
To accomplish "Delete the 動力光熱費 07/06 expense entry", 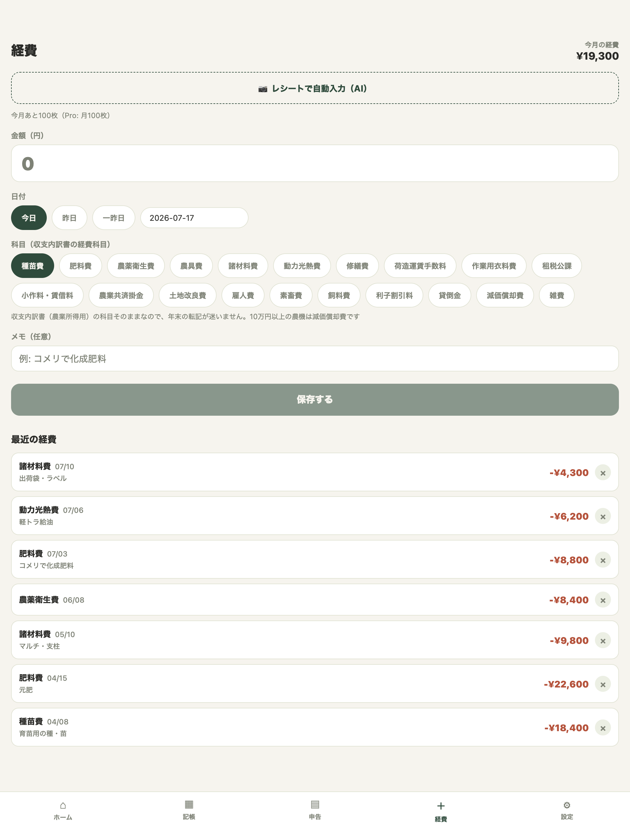I will click(x=603, y=517).
